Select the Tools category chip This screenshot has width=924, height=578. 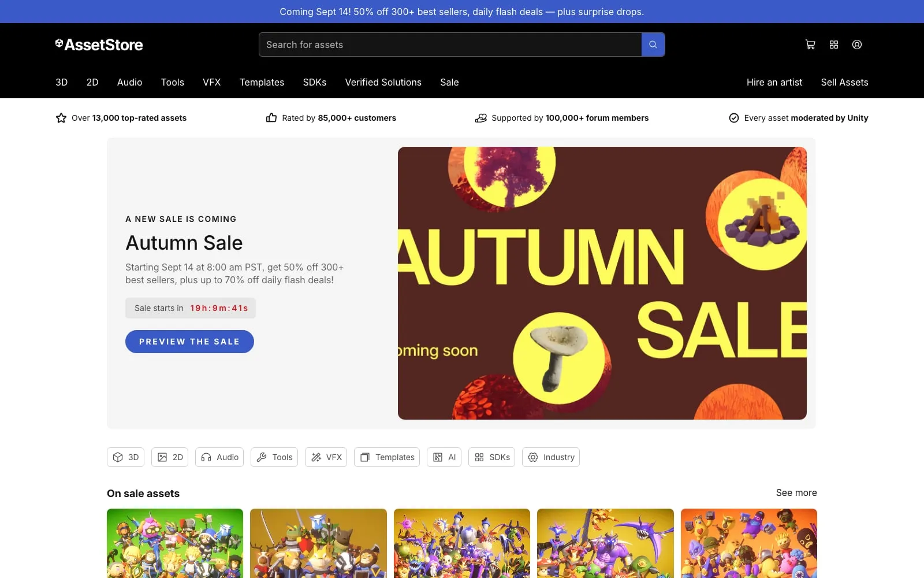coord(274,457)
